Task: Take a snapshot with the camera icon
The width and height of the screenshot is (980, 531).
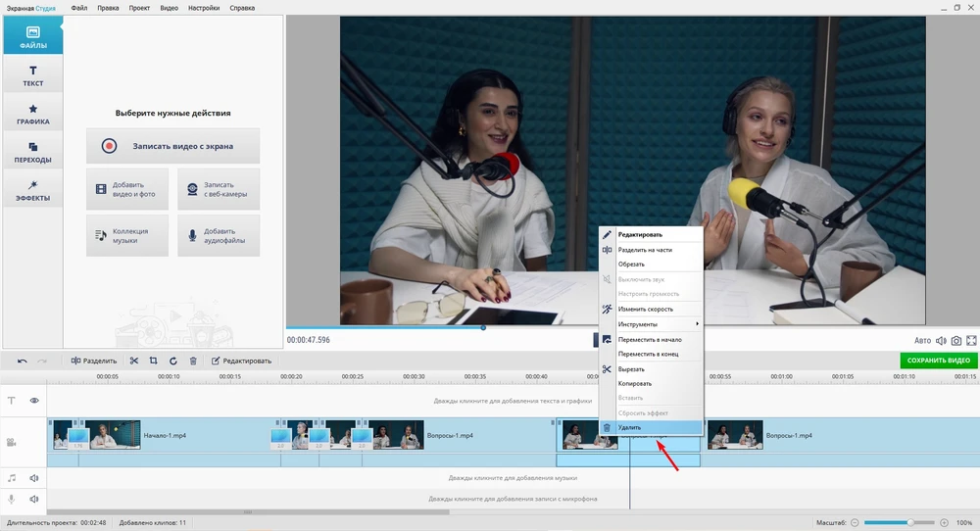Action: [956, 341]
